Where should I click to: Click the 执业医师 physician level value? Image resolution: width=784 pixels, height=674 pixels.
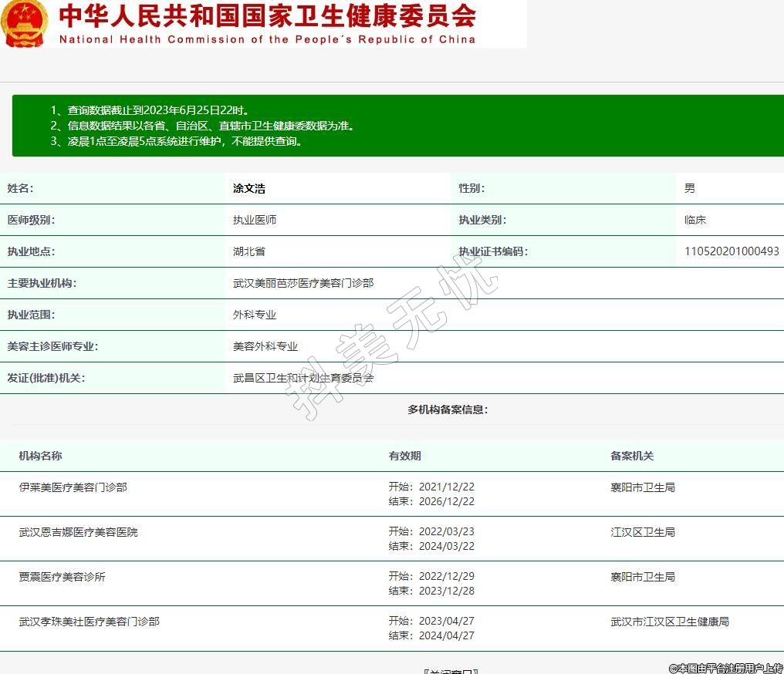tap(255, 220)
